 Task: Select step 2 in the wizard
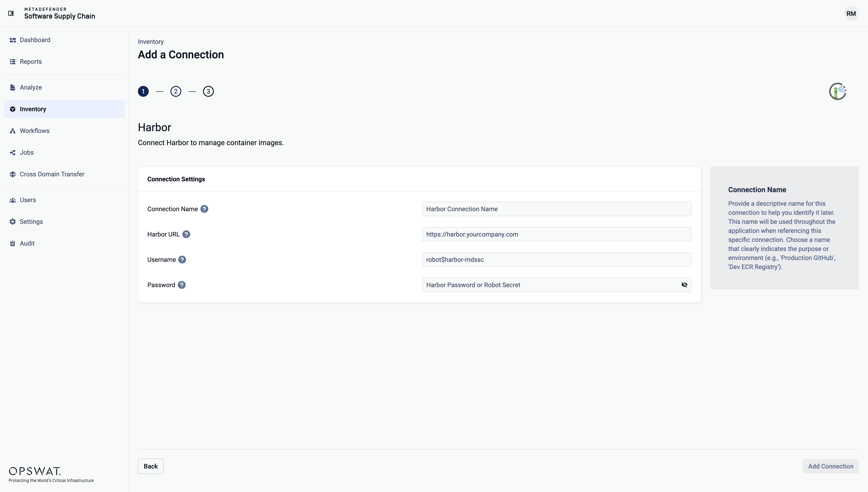(x=176, y=91)
